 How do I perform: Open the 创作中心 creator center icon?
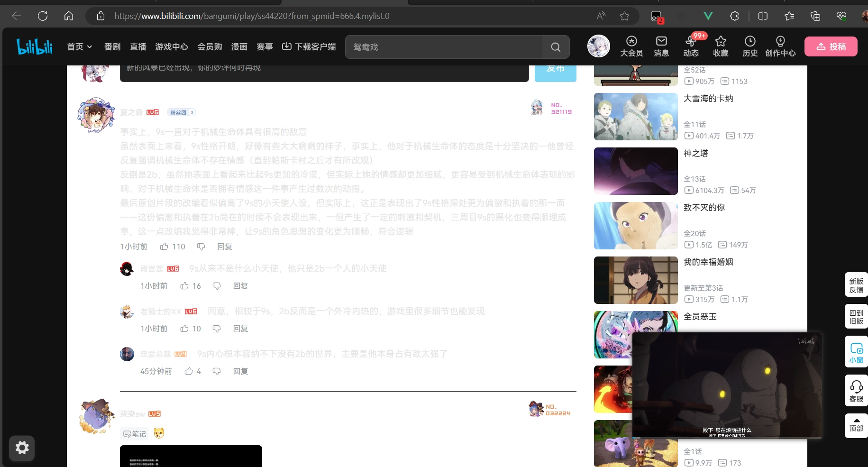[x=780, y=41]
